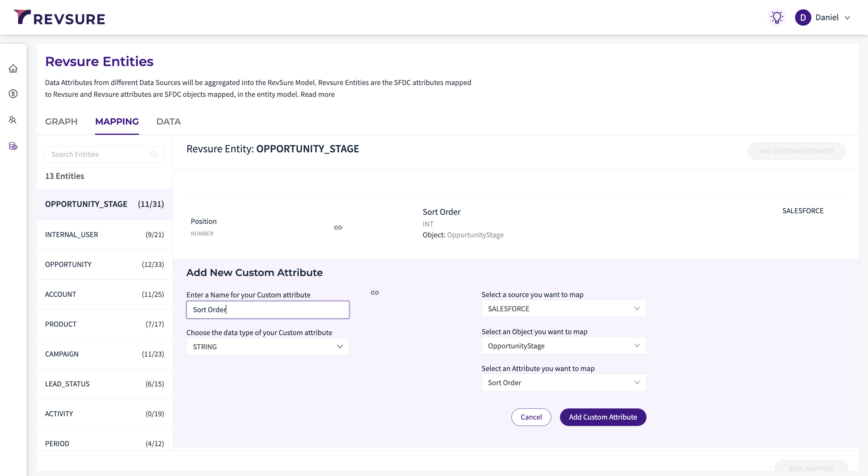Click the '13 Entities' count text
This screenshot has height=476, width=868.
click(64, 176)
